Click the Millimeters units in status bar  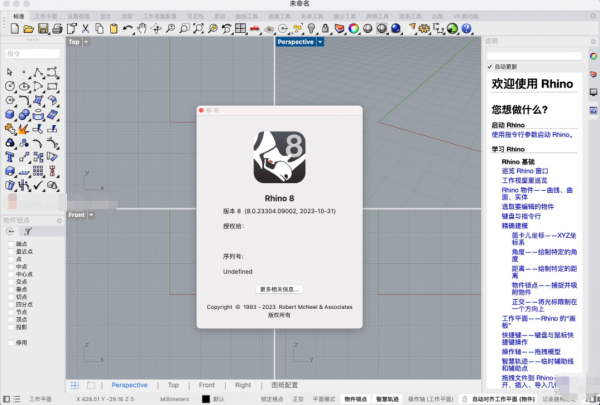[174, 399]
